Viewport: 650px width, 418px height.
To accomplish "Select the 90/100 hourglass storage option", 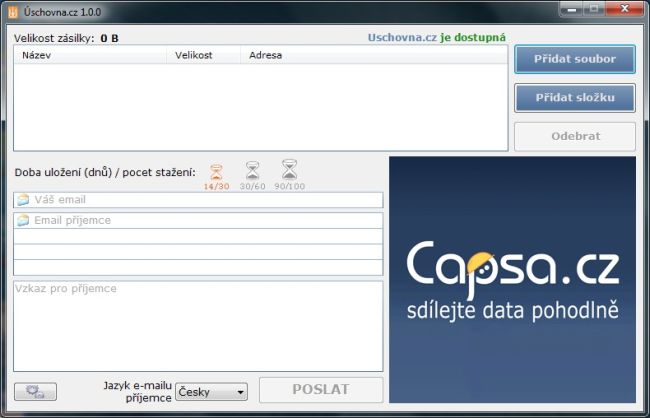I will pos(289,175).
